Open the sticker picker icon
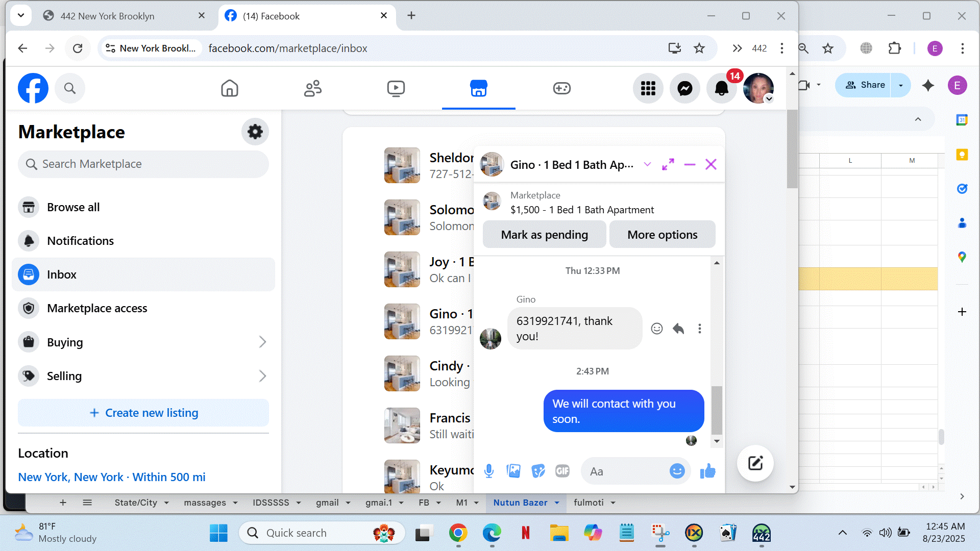Screen dimensions: 980x551 538,471
